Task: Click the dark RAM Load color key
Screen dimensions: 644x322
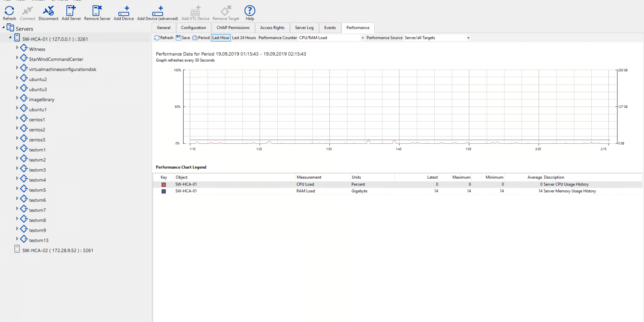Action: click(164, 192)
